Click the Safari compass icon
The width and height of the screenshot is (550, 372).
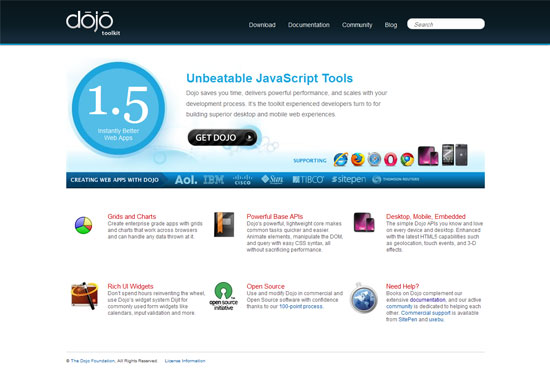point(374,160)
